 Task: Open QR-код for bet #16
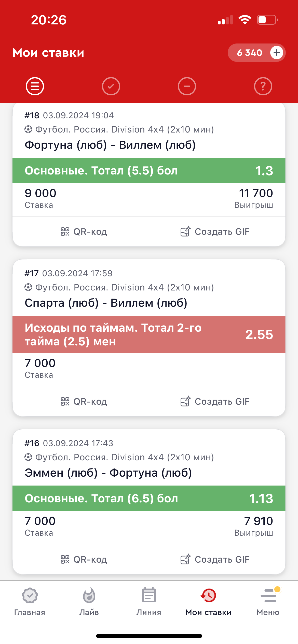[x=84, y=560]
